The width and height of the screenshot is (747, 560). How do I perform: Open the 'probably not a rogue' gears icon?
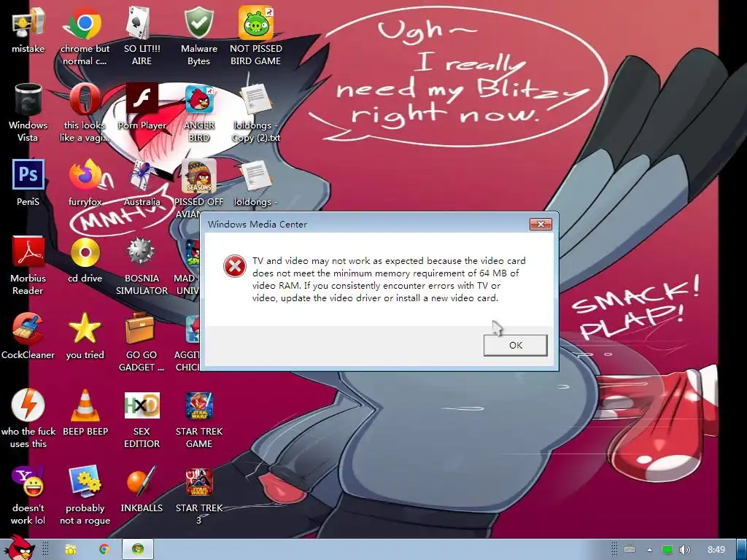85,481
